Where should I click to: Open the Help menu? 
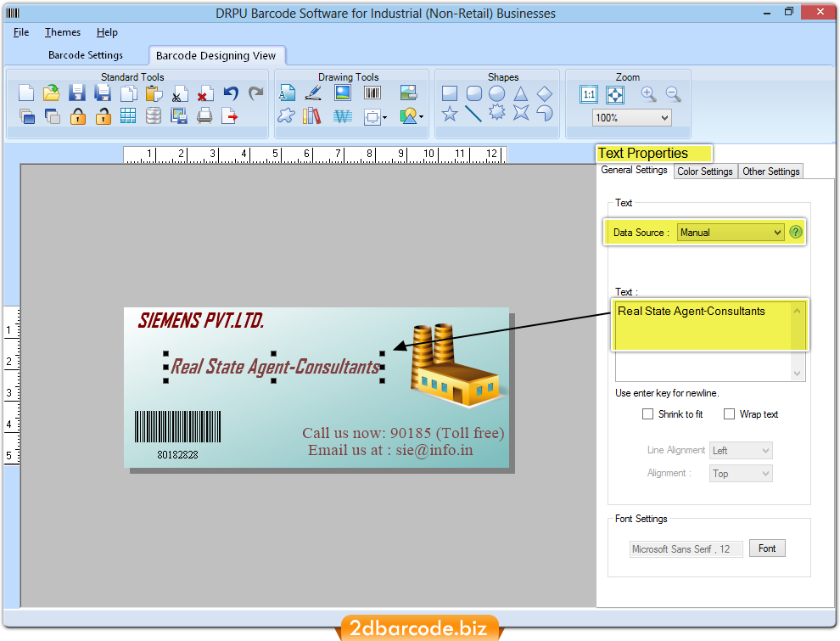pyautogui.click(x=107, y=32)
